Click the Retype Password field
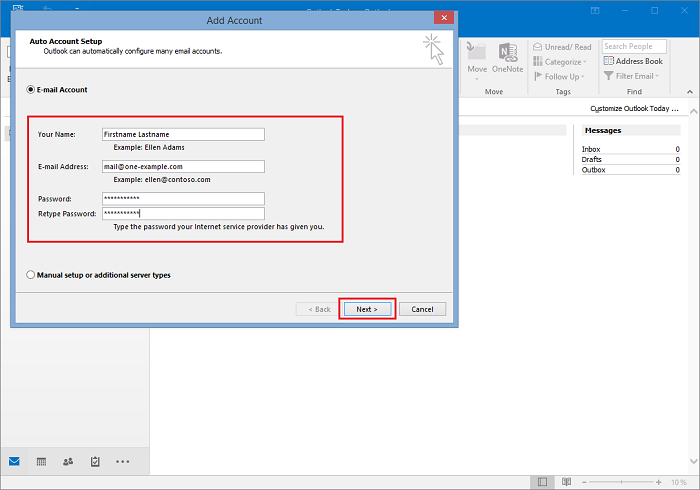700x490 pixels. tap(183, 213)
